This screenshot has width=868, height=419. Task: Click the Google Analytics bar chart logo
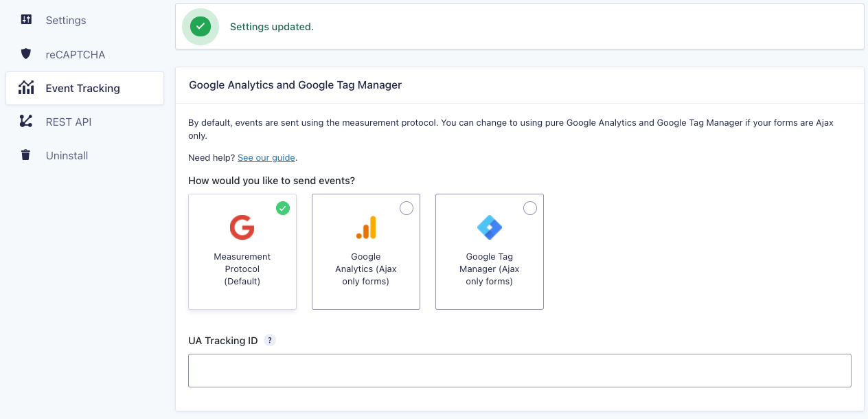[366, 227]
